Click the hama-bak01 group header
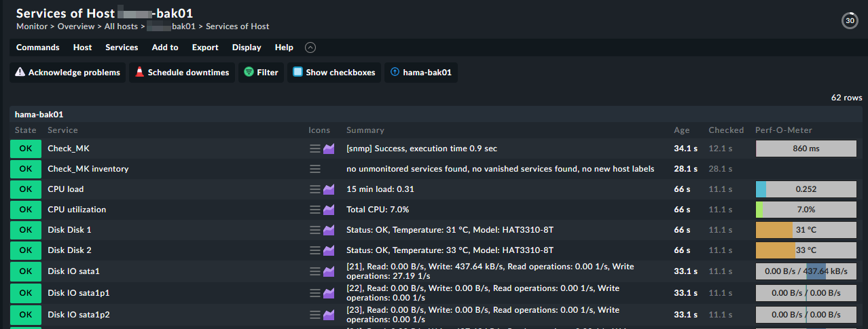Image resolution: width=868 pixels, height=329 pixels. [39, 115]
